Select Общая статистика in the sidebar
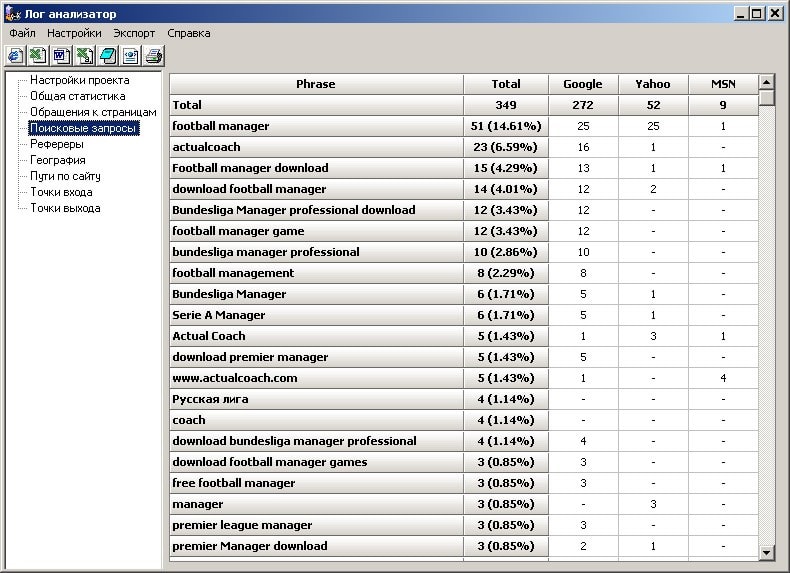Viewport: 790px width, 573px height. click(77, 96)
